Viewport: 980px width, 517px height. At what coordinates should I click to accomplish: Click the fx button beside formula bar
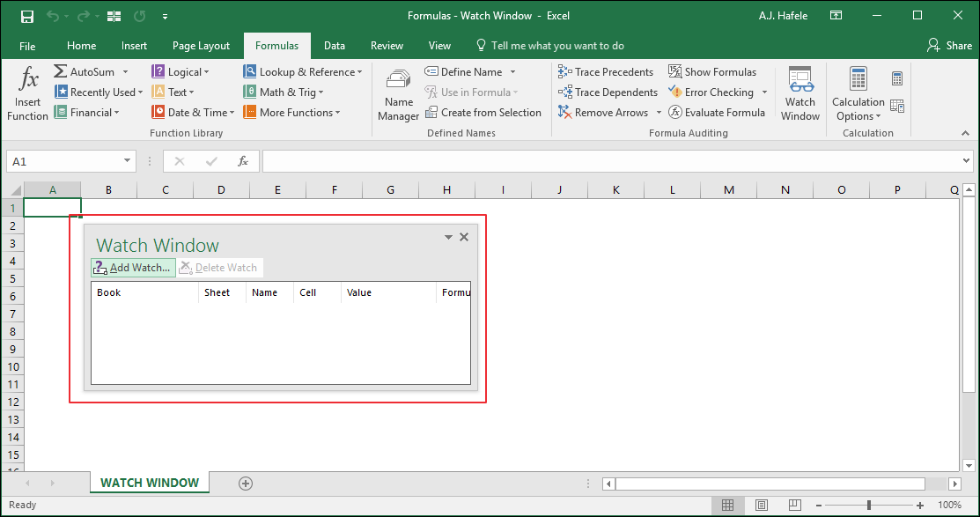coord(243,161)
